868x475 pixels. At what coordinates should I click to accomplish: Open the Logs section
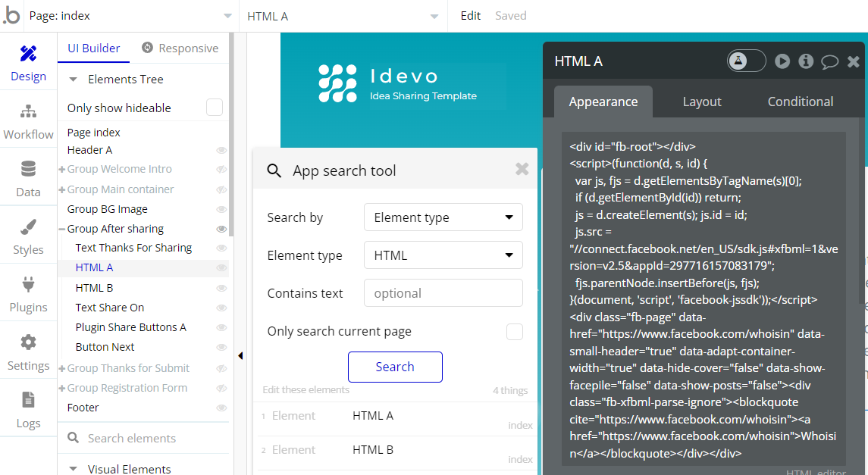pos(28,410)
